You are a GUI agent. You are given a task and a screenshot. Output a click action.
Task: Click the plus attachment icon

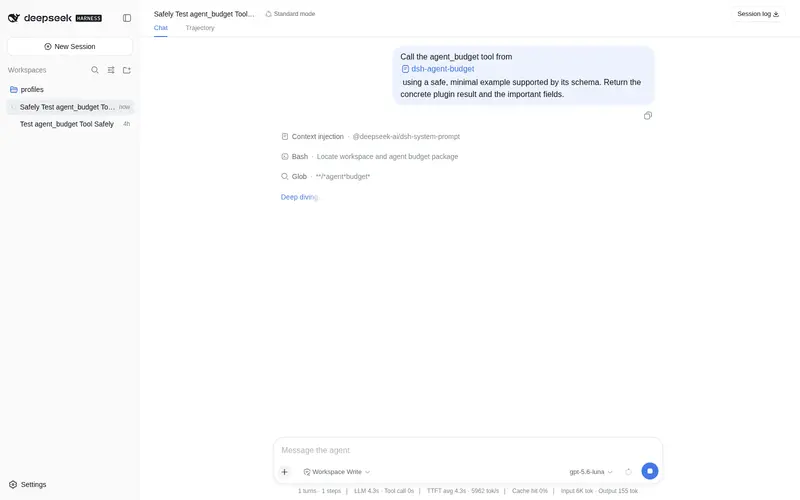coord(285,472)
